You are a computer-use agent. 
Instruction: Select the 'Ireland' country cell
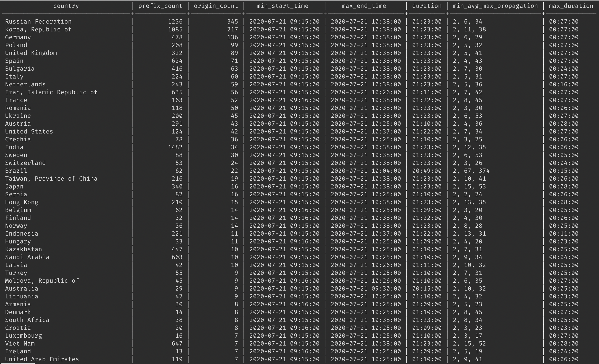point(18,351)
